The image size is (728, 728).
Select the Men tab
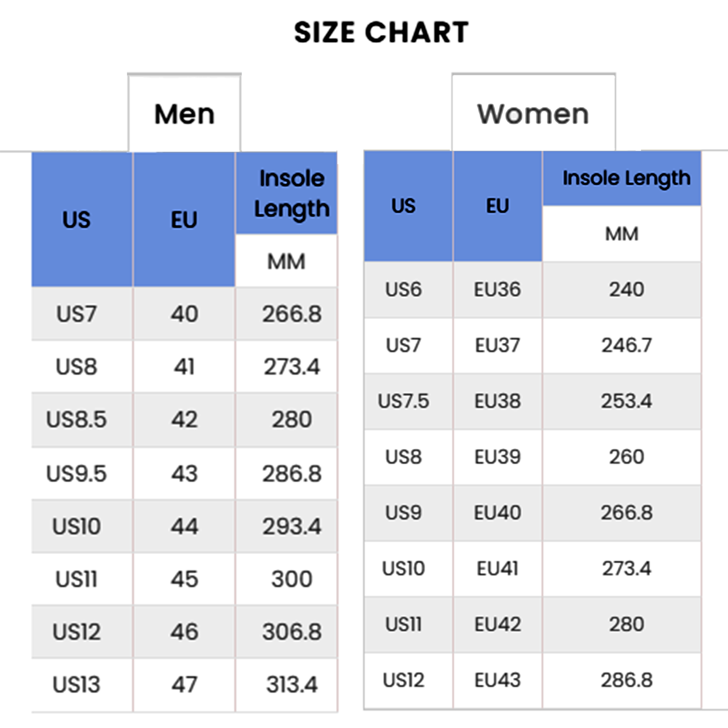184,114
